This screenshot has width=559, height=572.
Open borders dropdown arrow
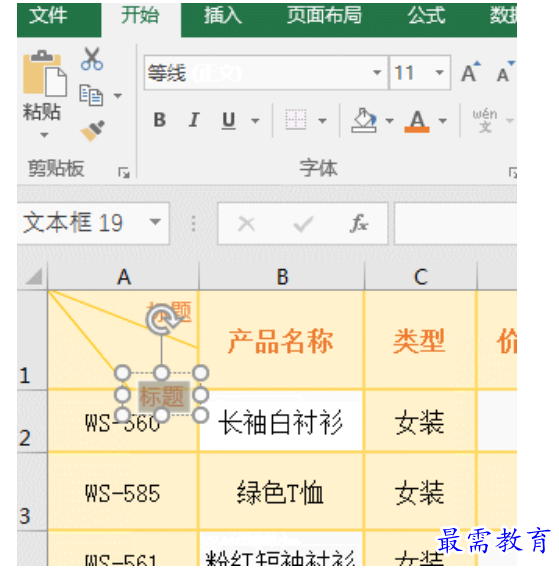click(x=322, y=120)
